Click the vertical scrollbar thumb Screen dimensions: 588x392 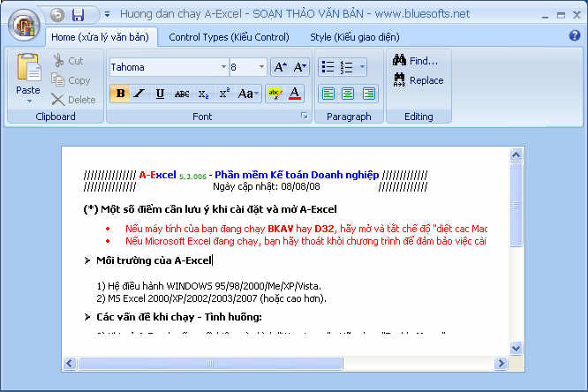[516, 205]
